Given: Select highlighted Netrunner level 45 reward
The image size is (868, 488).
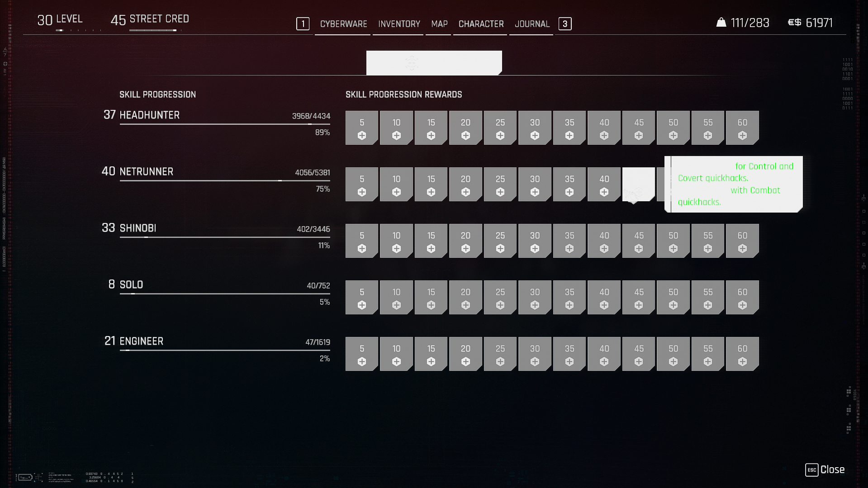Looking at the screenshot, I should pos(638,185).
